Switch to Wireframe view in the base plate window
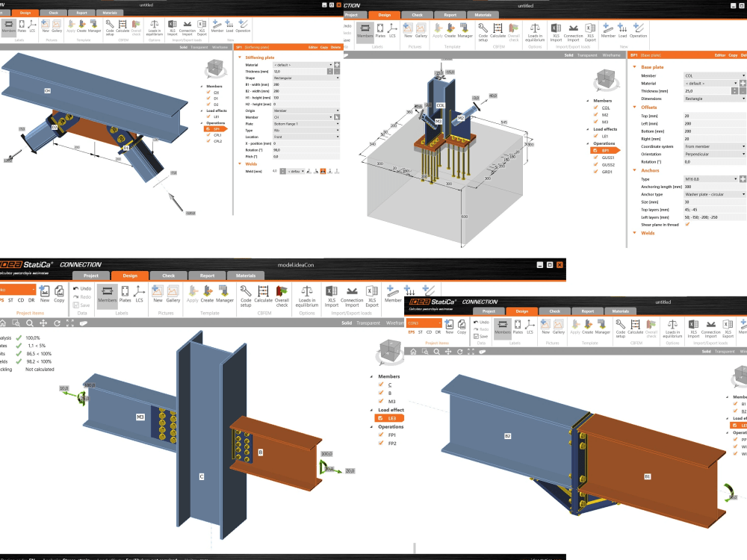This screenshot has width=747, height=560. pos(611,55)
